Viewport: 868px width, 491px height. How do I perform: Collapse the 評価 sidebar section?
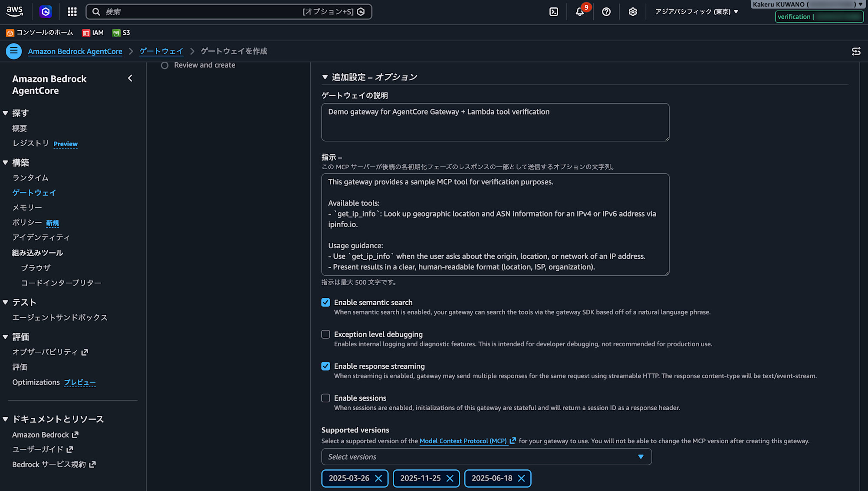coord(5,337)
